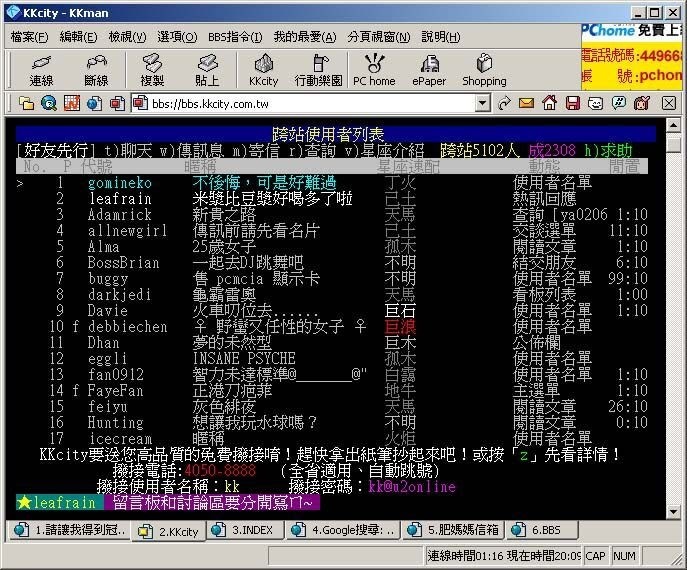Click the 斷線 disconnect toolbar icon
The height and width of the screenshot is (570, 687).
[96, 70]
